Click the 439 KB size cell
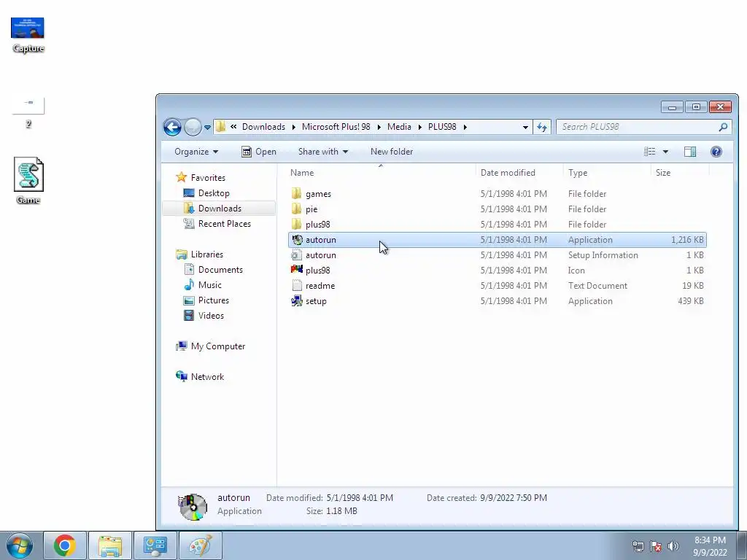 pos(690,301)
